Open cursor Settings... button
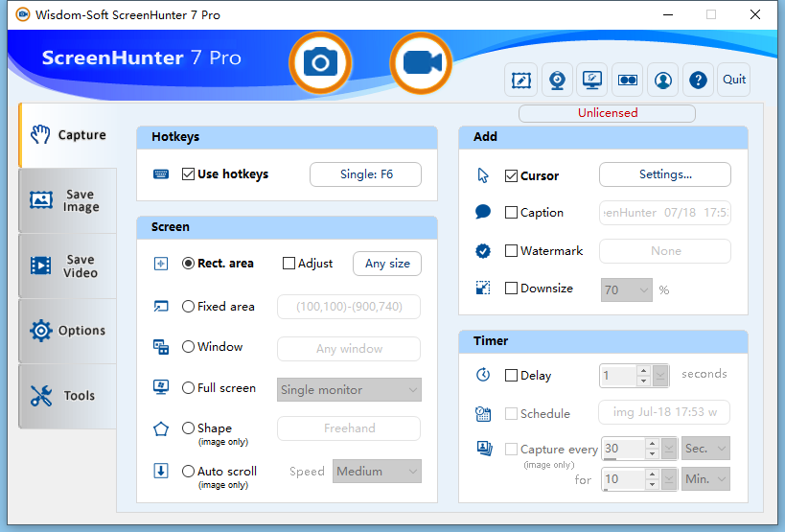 tap(665, 174)
